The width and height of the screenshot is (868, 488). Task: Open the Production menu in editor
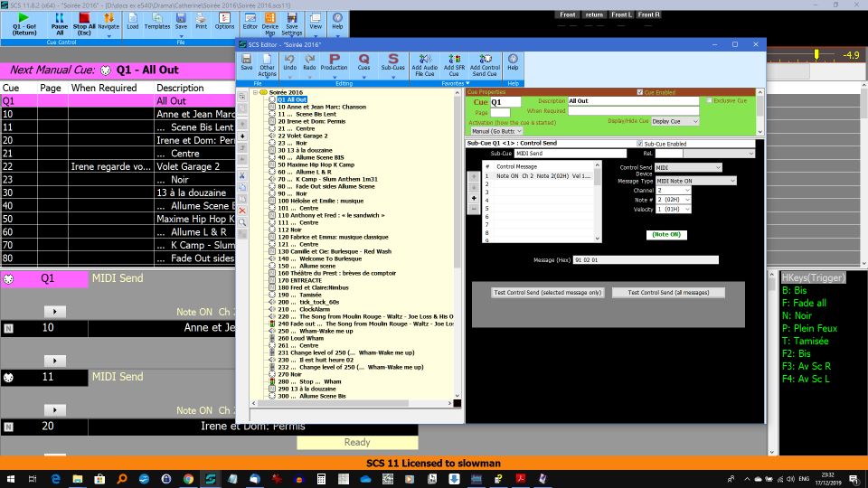334,62
